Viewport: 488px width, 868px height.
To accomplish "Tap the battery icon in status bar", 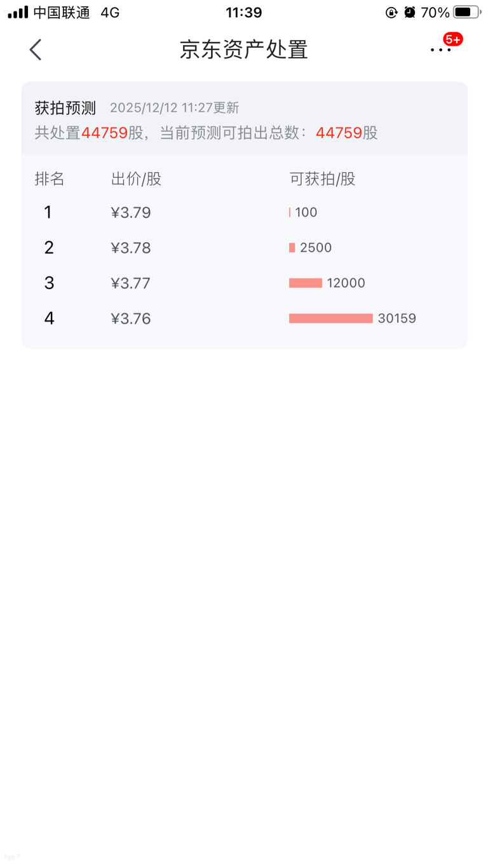I will point(466,12).
